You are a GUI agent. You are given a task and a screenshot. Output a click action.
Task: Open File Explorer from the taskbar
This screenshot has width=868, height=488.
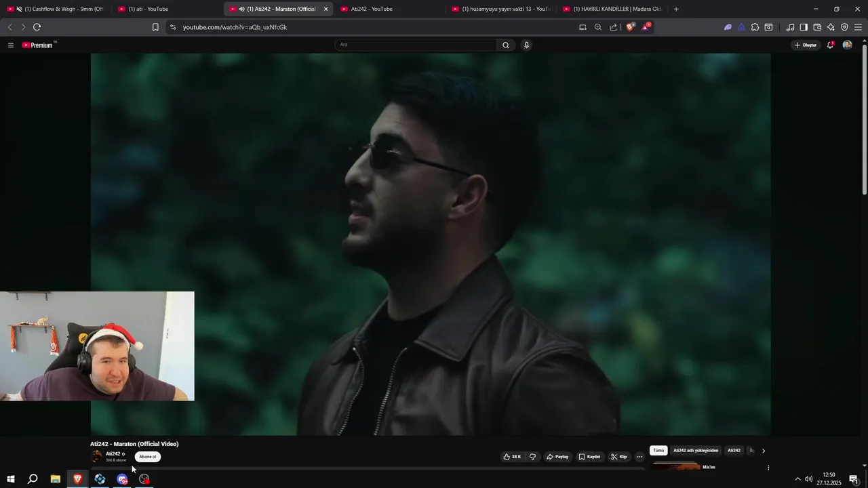pos(56,479)
